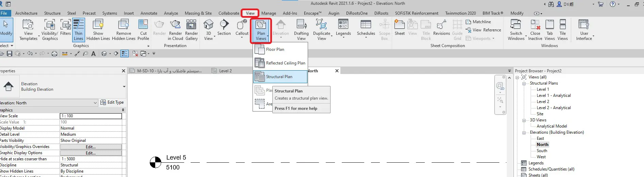
Task: Select the Tab Views option
Action: coord(549,30)
